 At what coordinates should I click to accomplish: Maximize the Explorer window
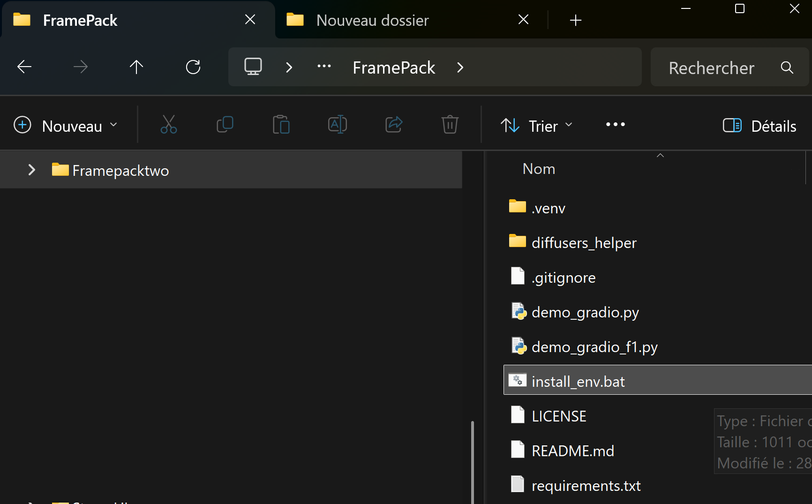point(740,8)
